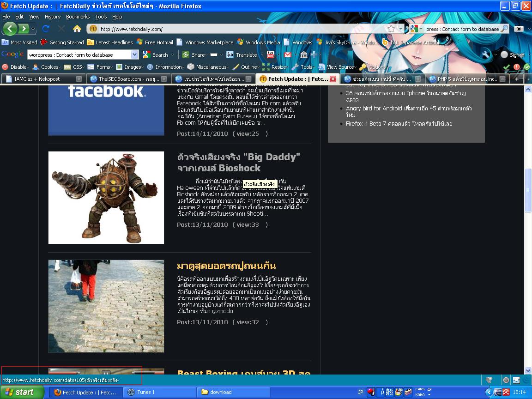This screenshot has height=399, width=532.
Task: Click the brick road thumbnail image
Action: coord(106,306)
